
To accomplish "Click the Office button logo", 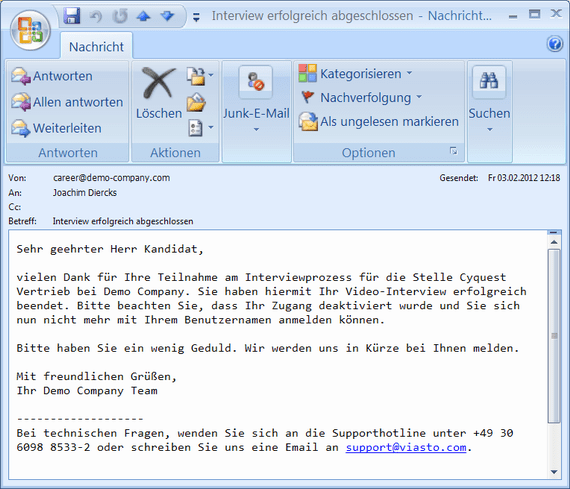I will pyautogui.click(x=31, y=31).
